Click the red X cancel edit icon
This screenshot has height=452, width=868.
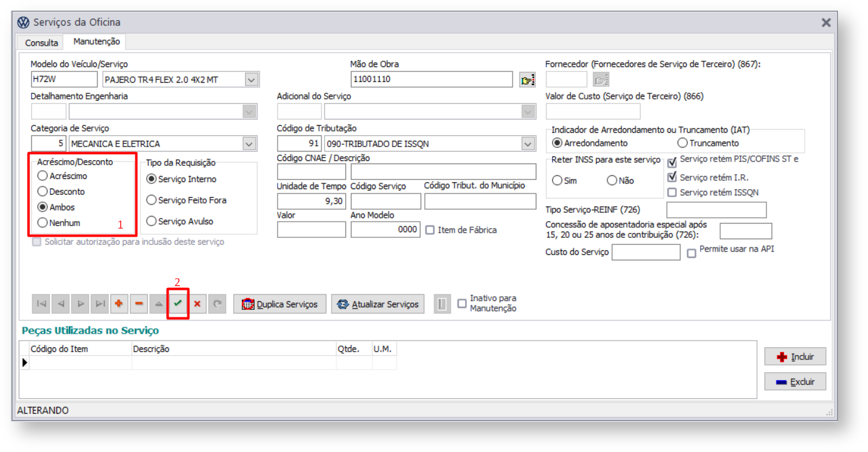[197, 304]
